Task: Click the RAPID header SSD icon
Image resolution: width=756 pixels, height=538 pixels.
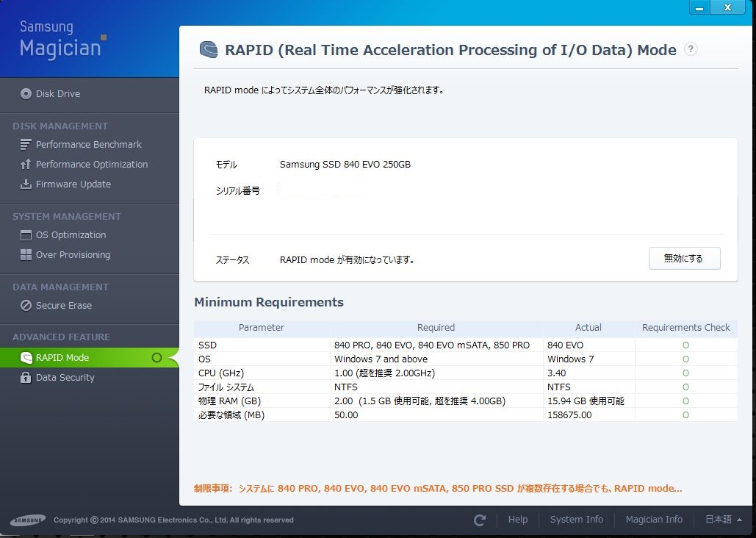Action: click(209, 50)
